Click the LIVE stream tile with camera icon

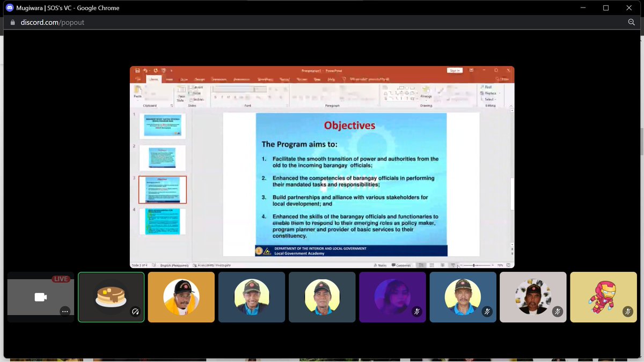[x=41, y=297]
